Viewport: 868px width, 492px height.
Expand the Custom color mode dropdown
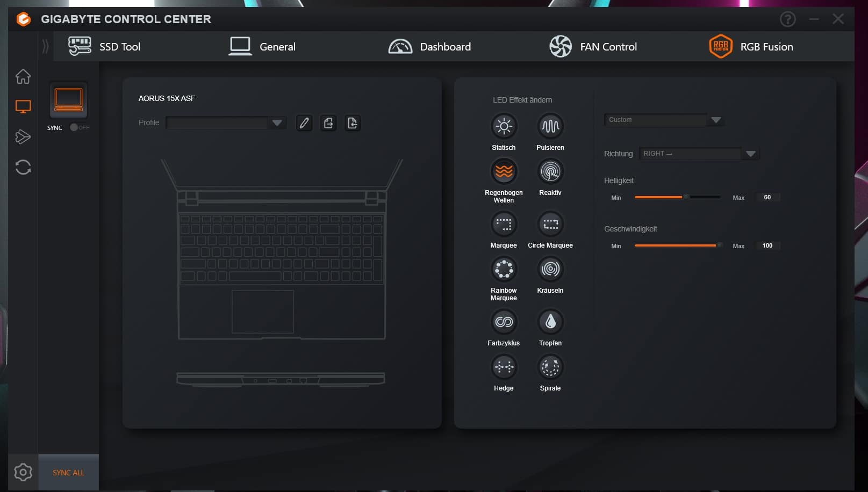(x=715, y=120)
